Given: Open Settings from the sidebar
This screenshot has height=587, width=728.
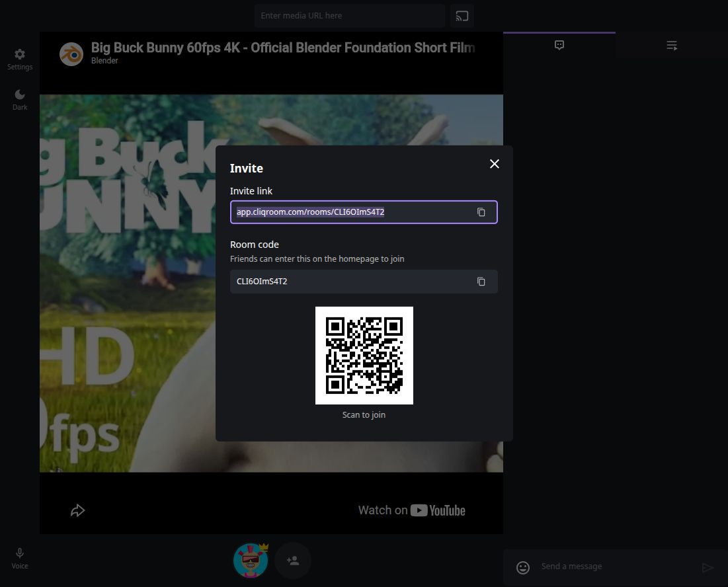Looking at the screenshot, I should pyautogui.click(x=19, y=59).
